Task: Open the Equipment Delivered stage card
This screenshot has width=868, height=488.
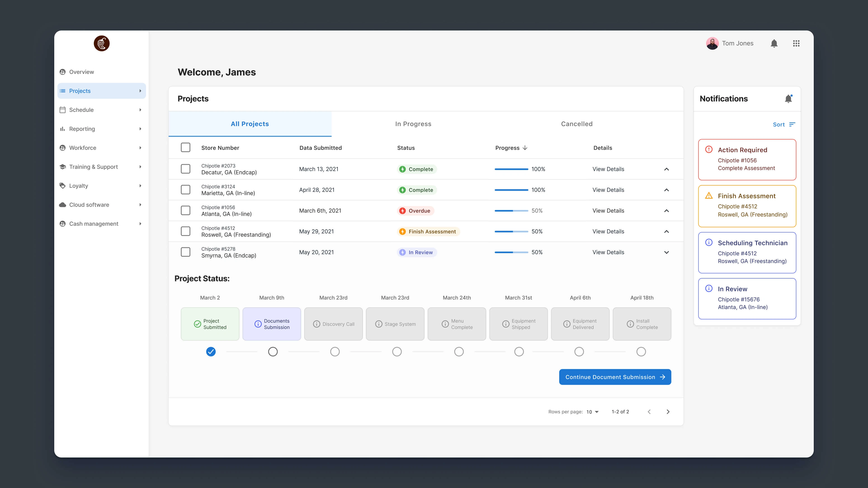Action: coord(580,324)
